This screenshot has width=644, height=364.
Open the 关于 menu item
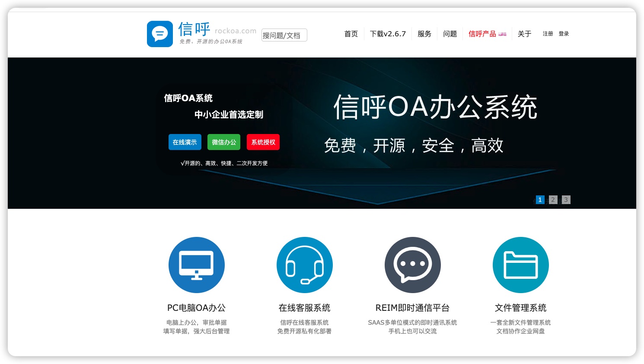[524, 34]
